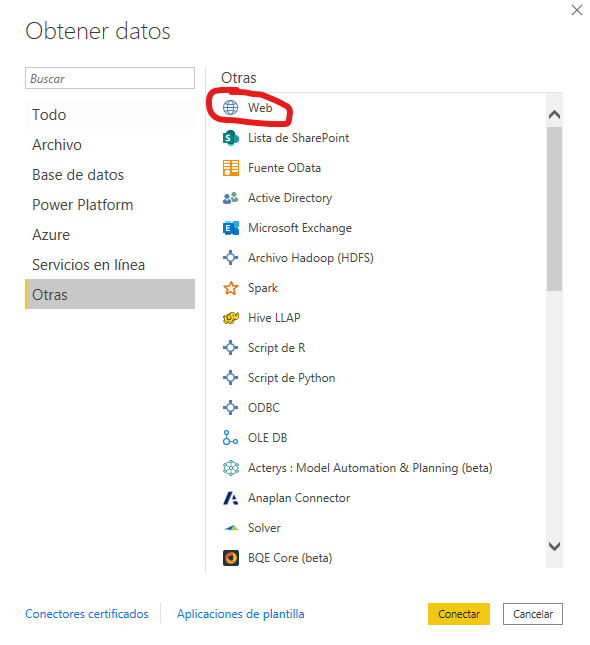This screenshot has width=590, height=645.
Task: Click the OLE DB icon
Action: [x=230, y=438]
